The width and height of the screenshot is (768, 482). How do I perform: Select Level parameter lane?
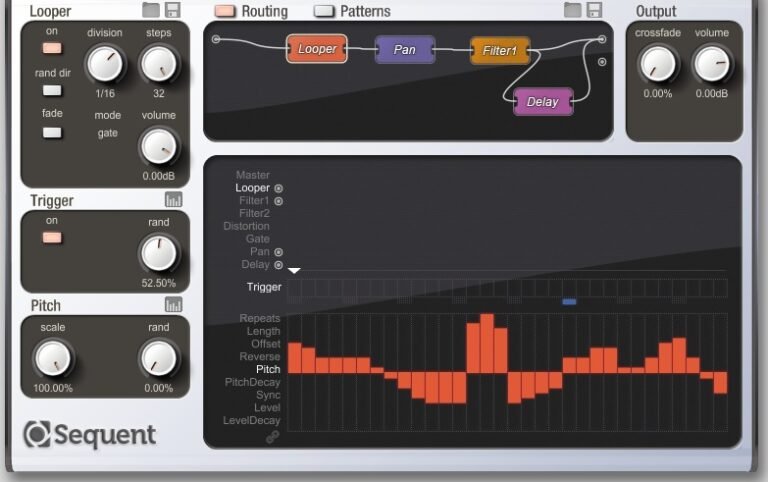click(x=267, y=408)
